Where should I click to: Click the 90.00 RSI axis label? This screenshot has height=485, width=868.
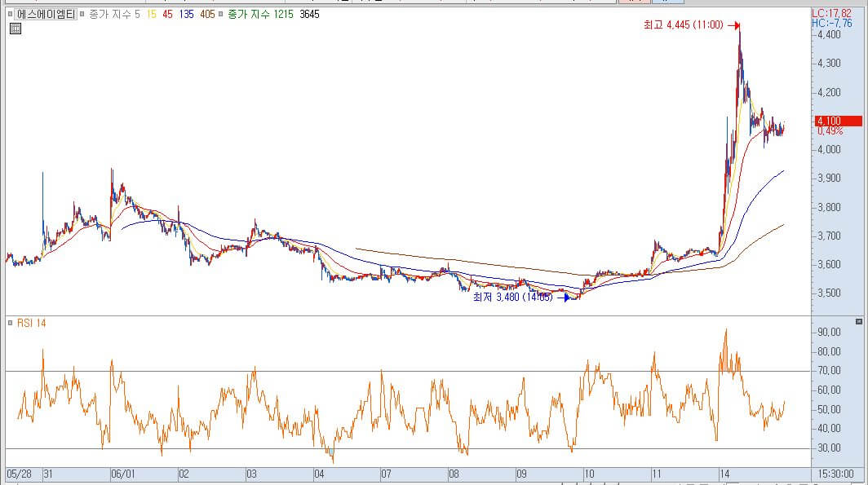pyautogui.click(x=829, y=333)
